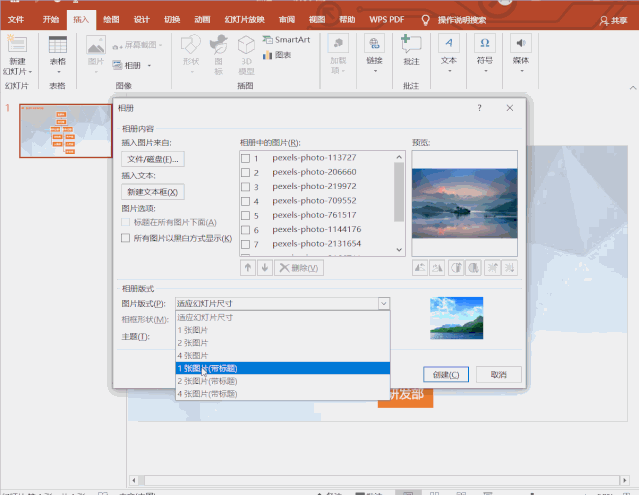Enable all pictures black and white option

pyautogui.click(x=126, y=238)
